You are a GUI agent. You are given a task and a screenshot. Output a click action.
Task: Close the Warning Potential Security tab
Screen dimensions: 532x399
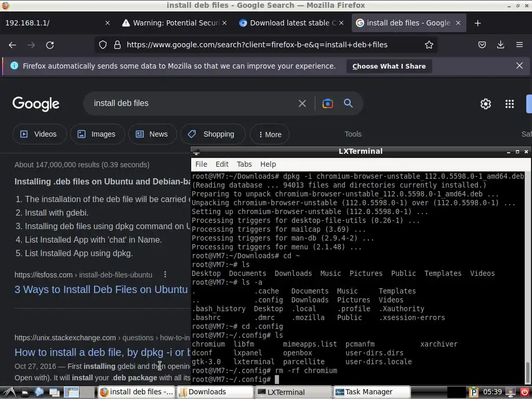click(x=224, y=23)
